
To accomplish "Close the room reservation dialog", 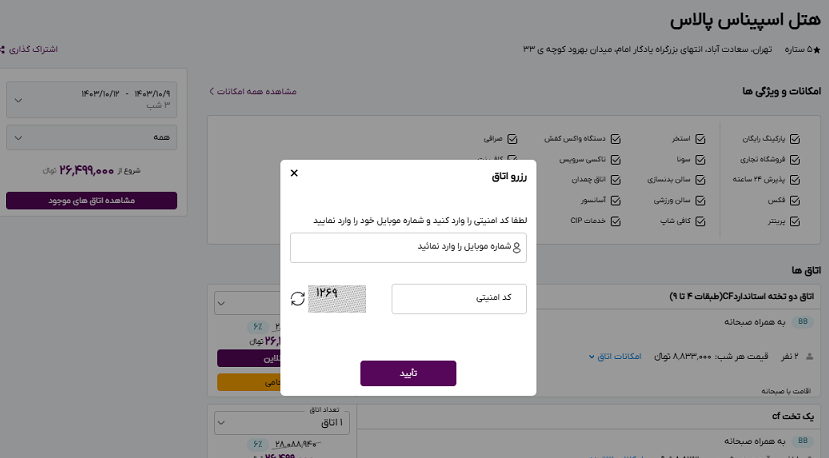I will 294,173.
